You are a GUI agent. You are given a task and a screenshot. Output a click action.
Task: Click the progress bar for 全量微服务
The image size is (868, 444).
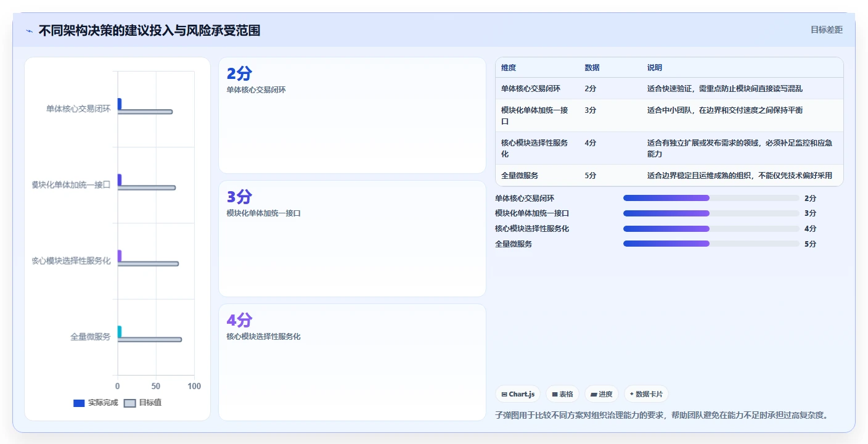coord(711,244)
